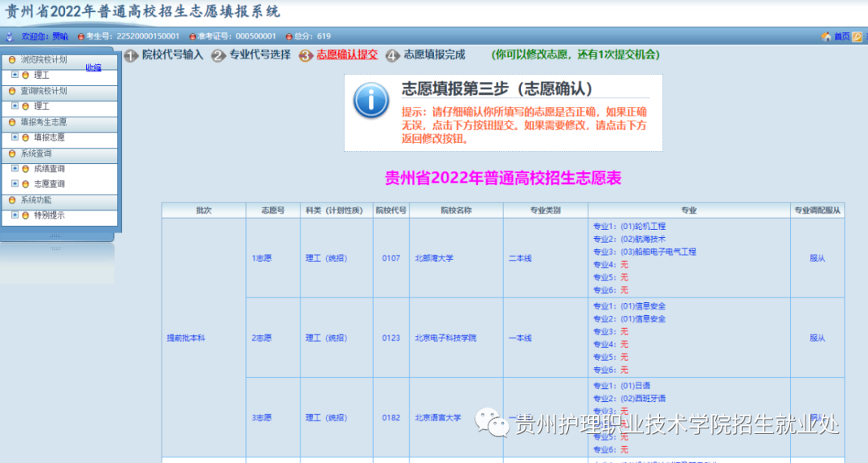
Task: Expand the 成绩查询 tree node
Action: click(15, 168)
